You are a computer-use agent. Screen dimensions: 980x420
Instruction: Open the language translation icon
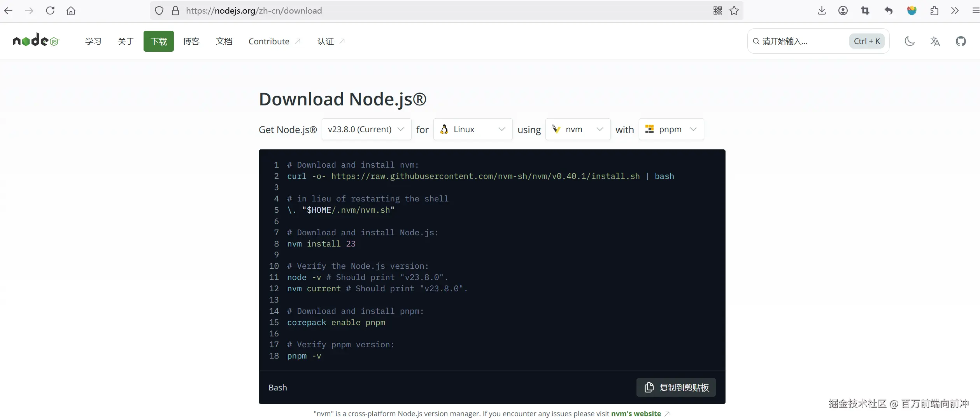pyautogui.click(x=935, y=41)
